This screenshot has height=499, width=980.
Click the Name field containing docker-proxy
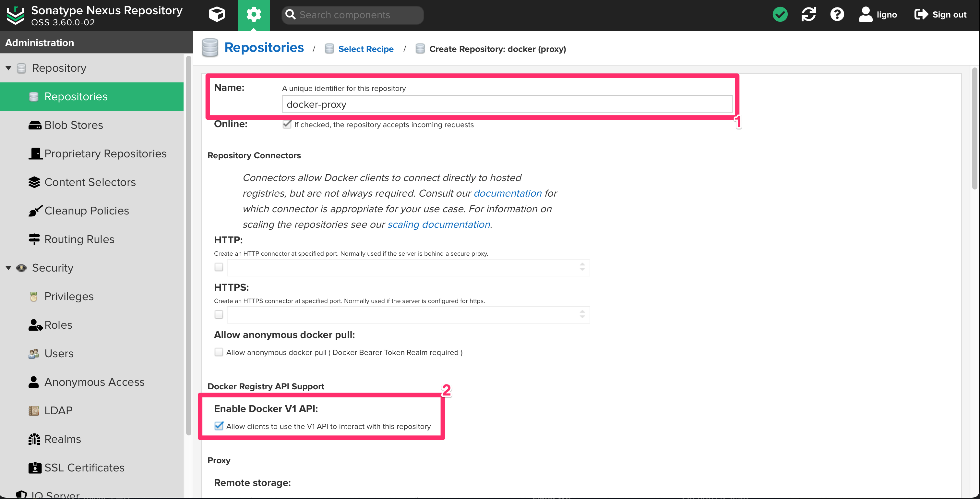tap(507, 104)
